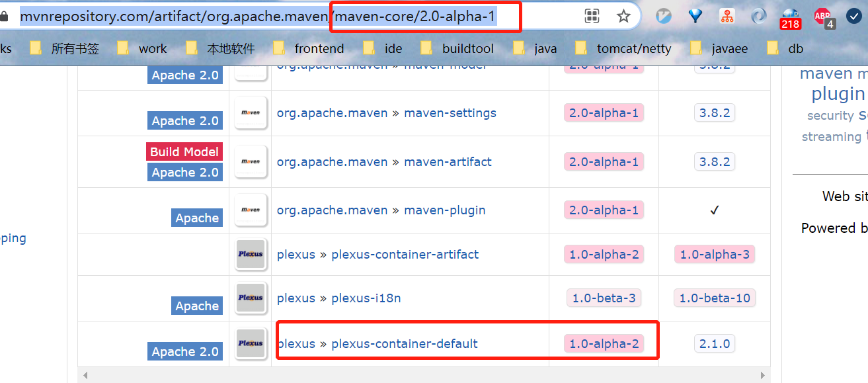Open the maven tag in tag cloud
The image size is (868, 383).
[826, 73]
